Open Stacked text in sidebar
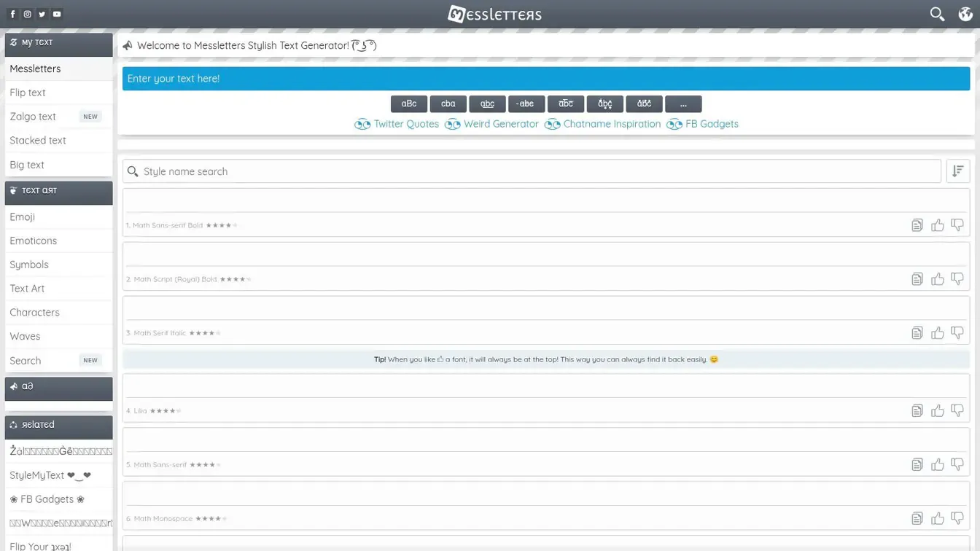This screenshot has width=980, height=551. tap(58, 141)
